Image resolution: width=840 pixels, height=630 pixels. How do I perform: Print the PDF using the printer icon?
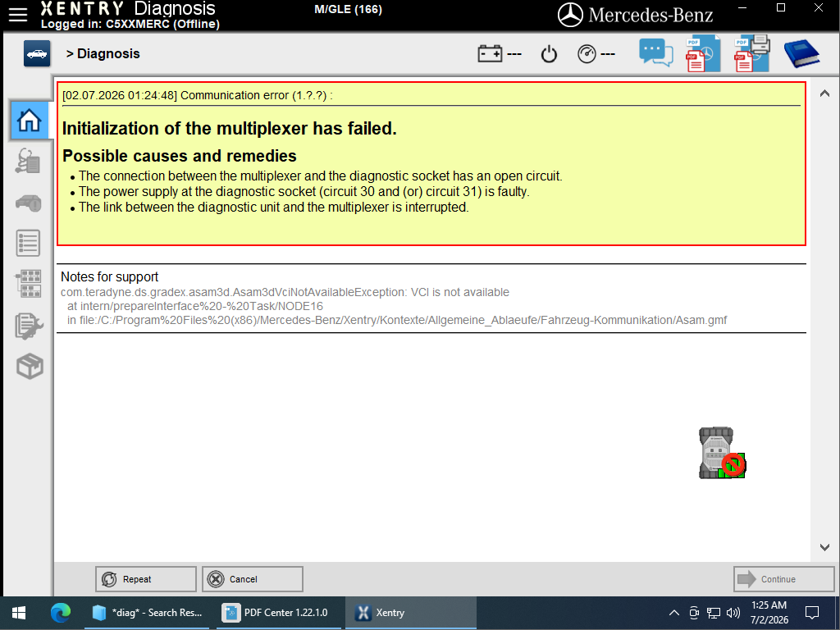coord(752,53)
